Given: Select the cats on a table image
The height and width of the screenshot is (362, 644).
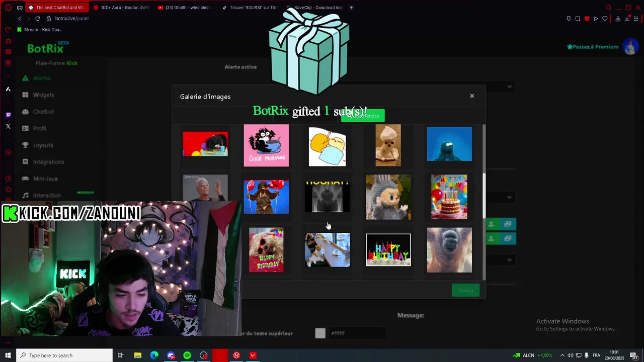Looking at the screenshot, I should tap(327, 250).
